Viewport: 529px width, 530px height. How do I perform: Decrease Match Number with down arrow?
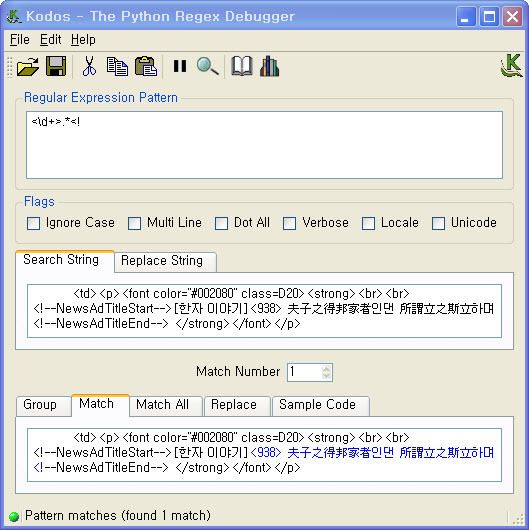pos(326,376)
